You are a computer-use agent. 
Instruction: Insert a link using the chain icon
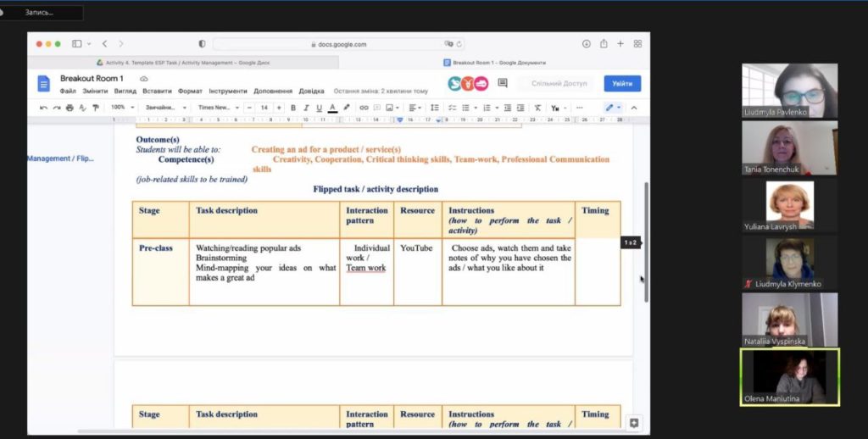coord(364,108)
